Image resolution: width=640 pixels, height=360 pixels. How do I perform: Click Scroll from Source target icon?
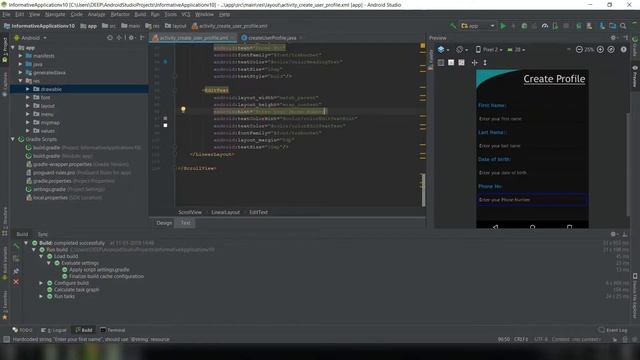pyautogui.click(x=110, y=38)
